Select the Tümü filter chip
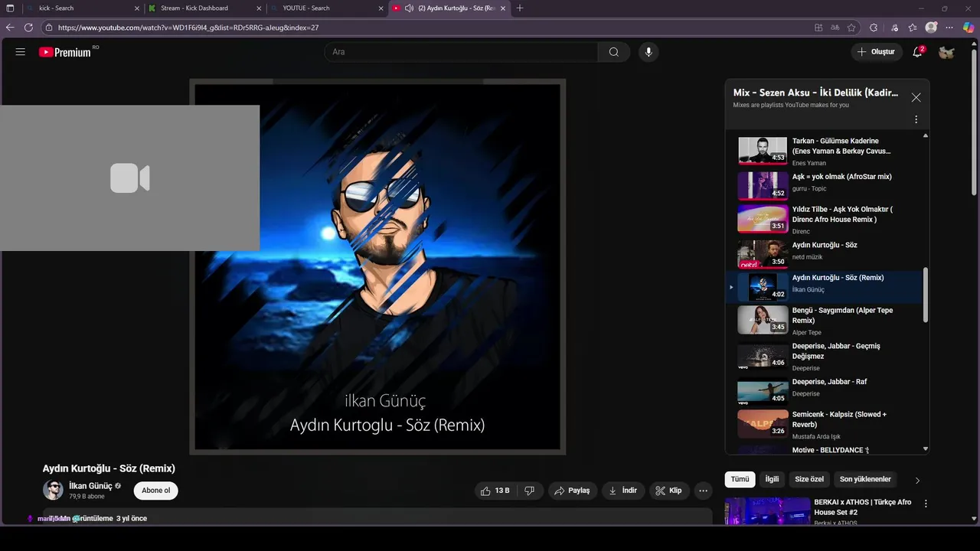980x551 pixels. click(x=740, y=479)
